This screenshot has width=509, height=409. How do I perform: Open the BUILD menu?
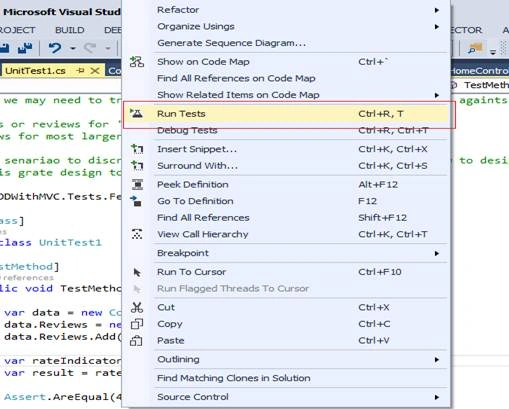click(70, 30)
